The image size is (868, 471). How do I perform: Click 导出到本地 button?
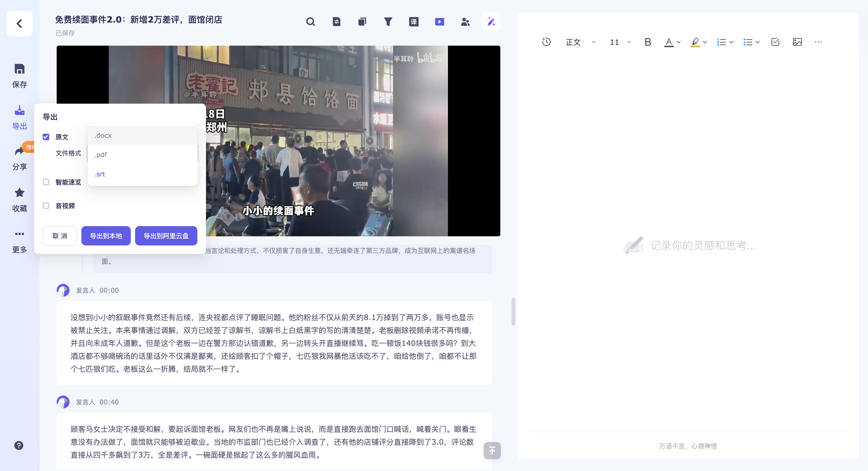click(106, 236)
